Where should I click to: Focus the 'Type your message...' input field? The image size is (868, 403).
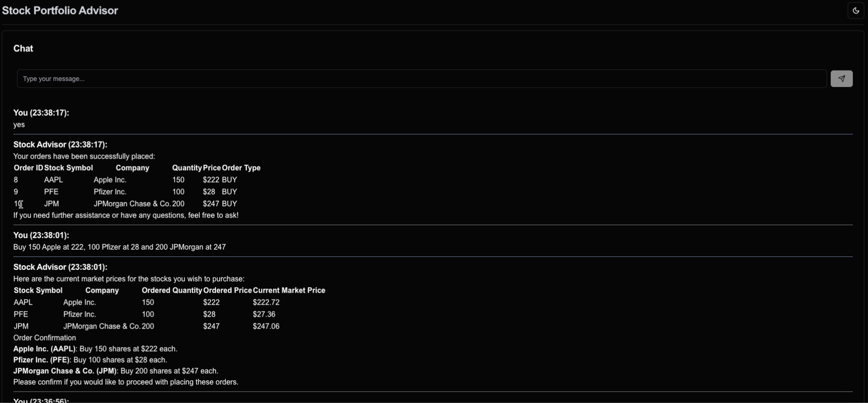click(421, 79)
